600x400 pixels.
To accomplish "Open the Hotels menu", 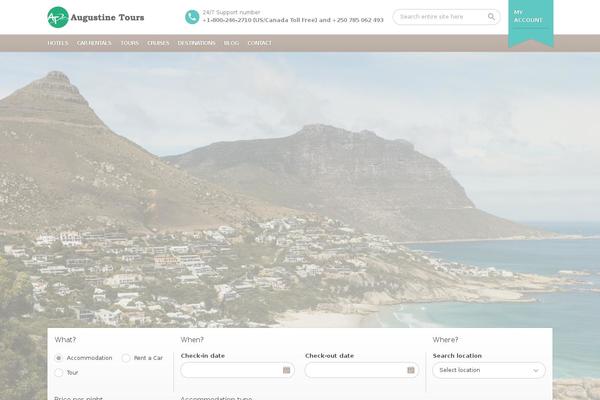I will click(58, 43).
